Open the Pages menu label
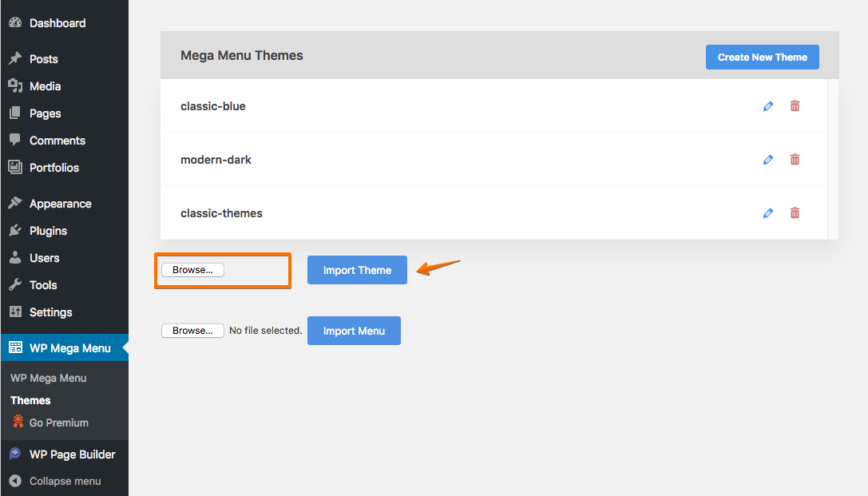Viewport: 868px width, 496px height. click(46, 113)
